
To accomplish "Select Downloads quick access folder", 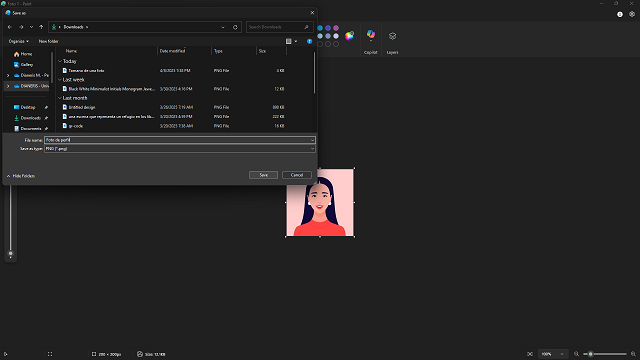I will pos(27,118).
